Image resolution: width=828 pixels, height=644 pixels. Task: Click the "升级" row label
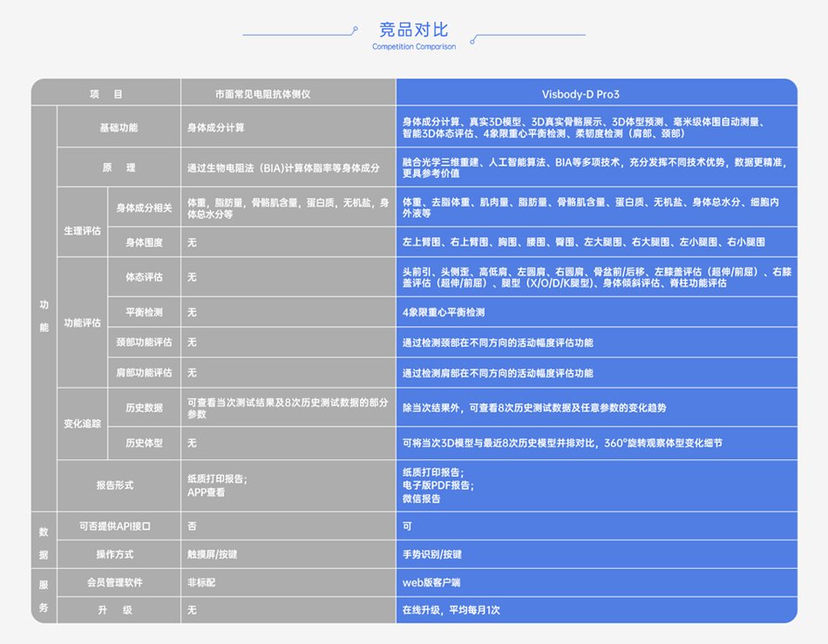[x=115, y=610]
